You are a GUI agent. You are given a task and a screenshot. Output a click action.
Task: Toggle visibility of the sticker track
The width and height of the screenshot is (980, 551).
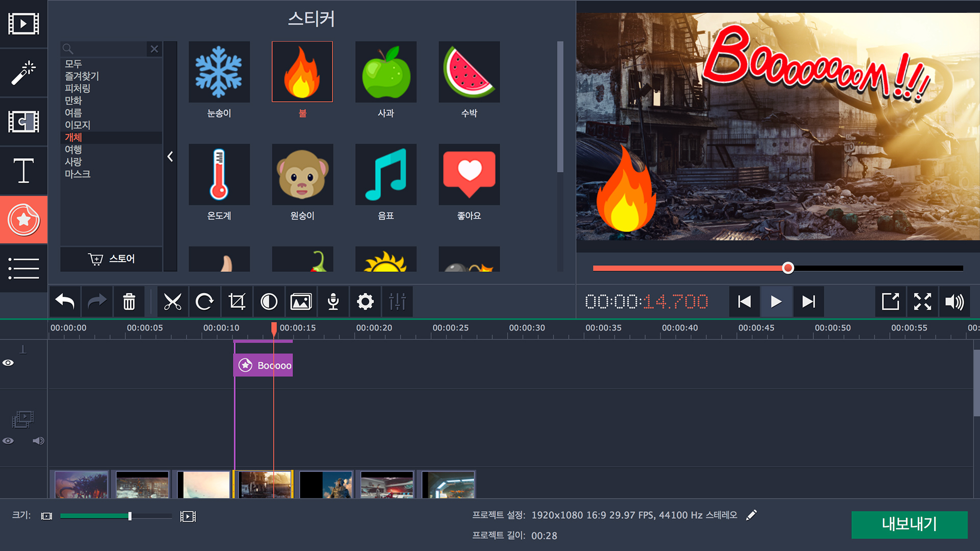pyautogui.click(x=8, y=363)
